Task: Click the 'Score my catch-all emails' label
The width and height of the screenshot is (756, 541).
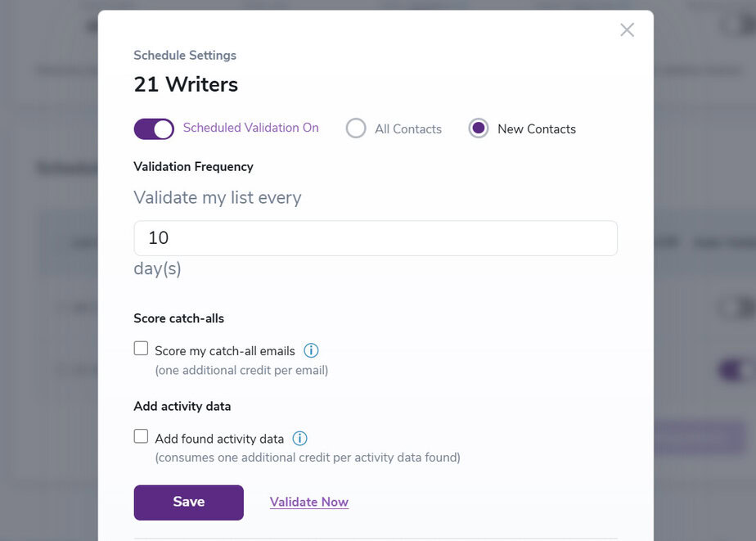Action: pyautogui.click(x=225, y=351)
